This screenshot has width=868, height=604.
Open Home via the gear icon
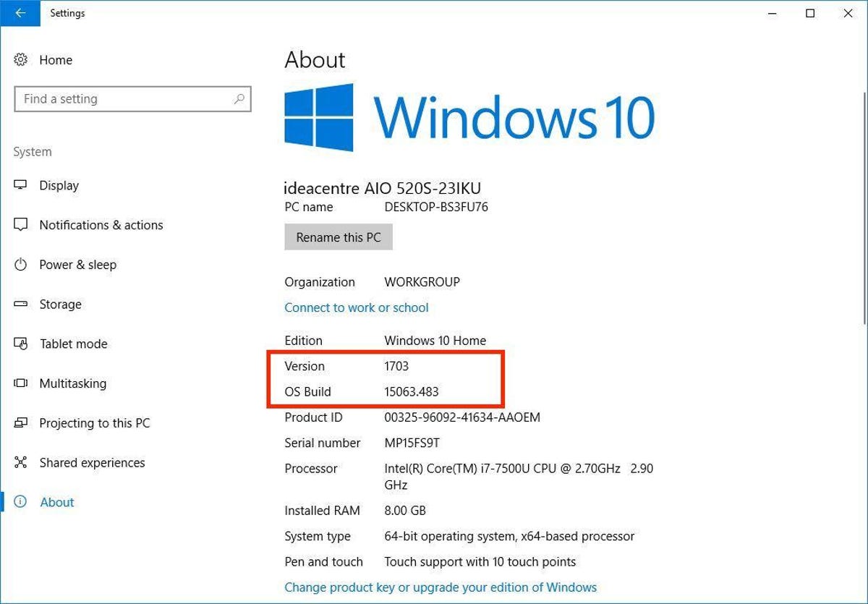click(22, 60)
